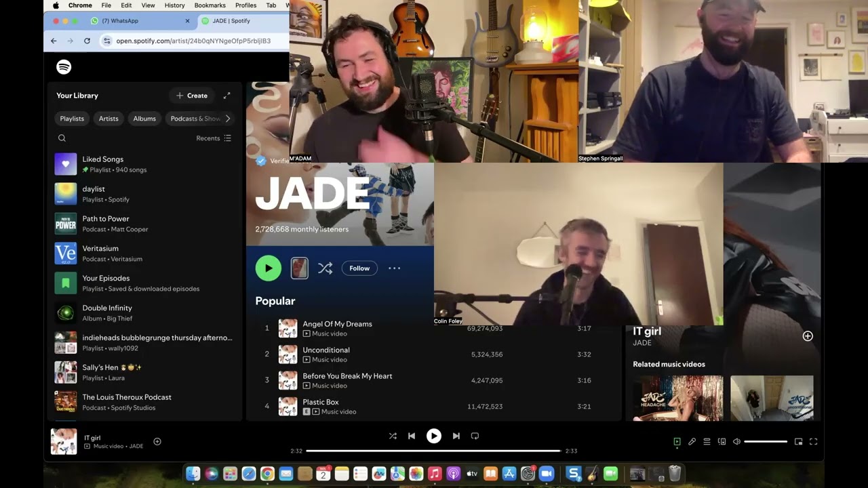Open the Profiles menu
The image size is (868, 488).
(246, 5)
